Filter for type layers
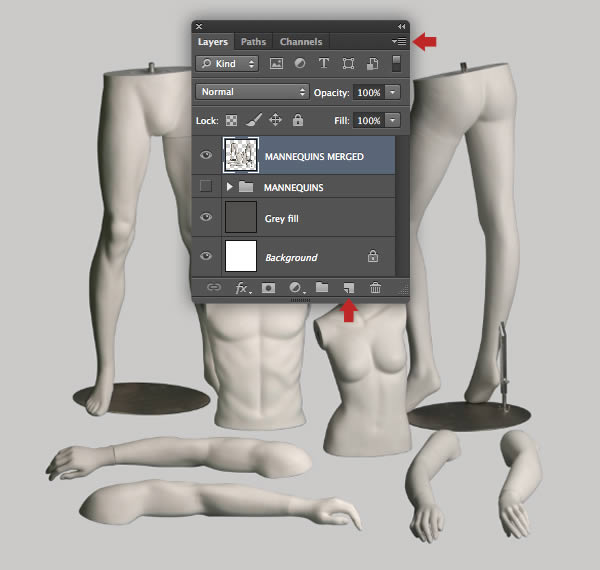The height and width of the screenshot is (570, 600). (324, 63)
